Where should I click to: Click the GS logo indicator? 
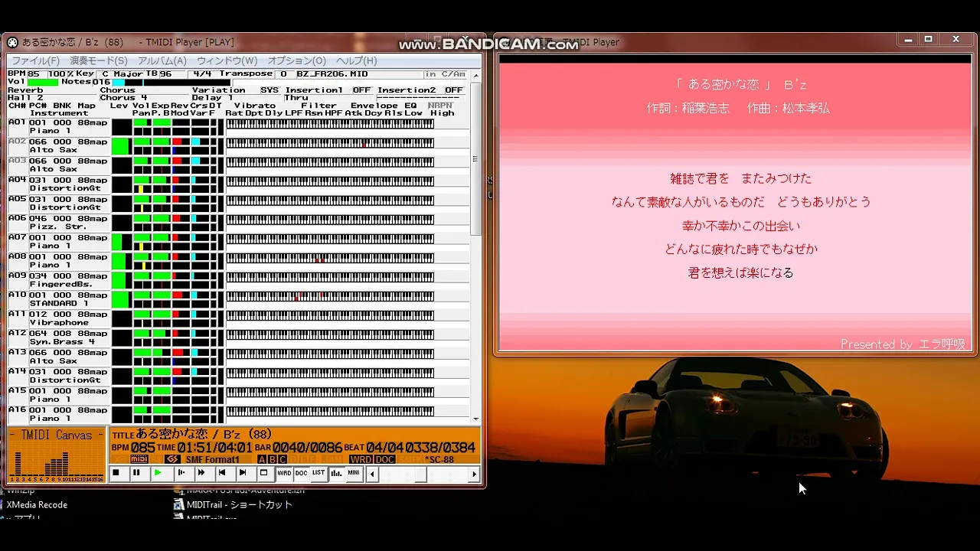172,459
